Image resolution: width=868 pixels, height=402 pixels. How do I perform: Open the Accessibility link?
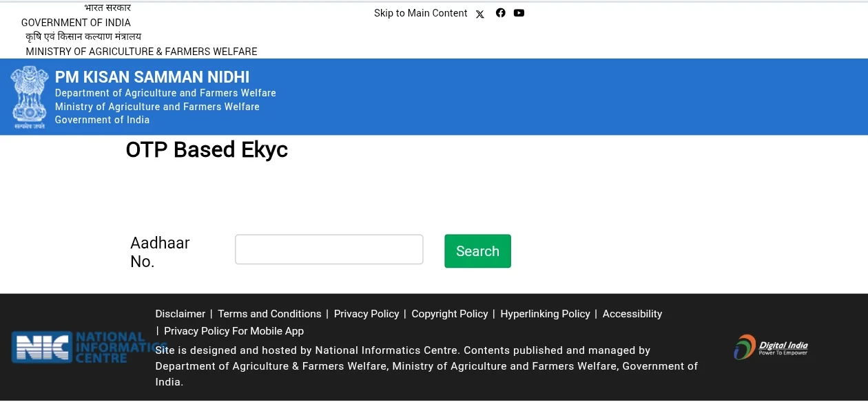tap(632, 313)
